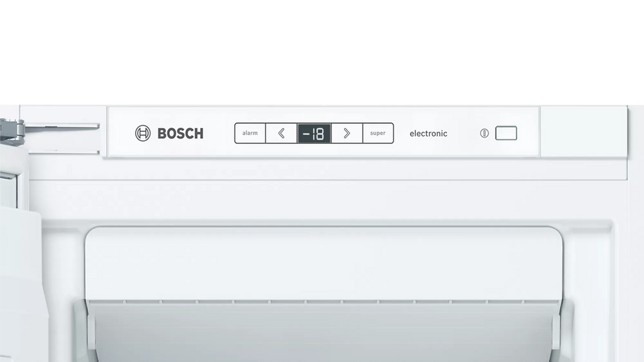644x362 pixels.
Task: Click the BOSCH wordmark
Action: point(180,133)
